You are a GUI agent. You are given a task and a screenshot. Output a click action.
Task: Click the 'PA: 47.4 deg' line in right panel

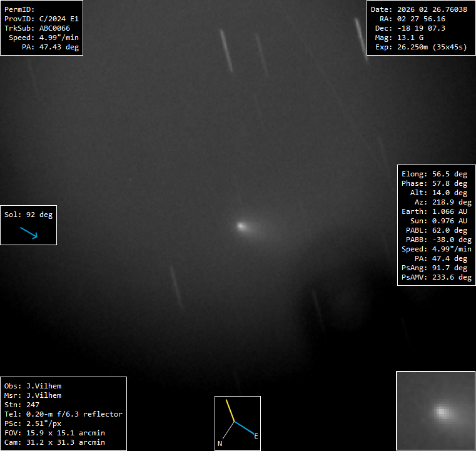pos(441,258)
